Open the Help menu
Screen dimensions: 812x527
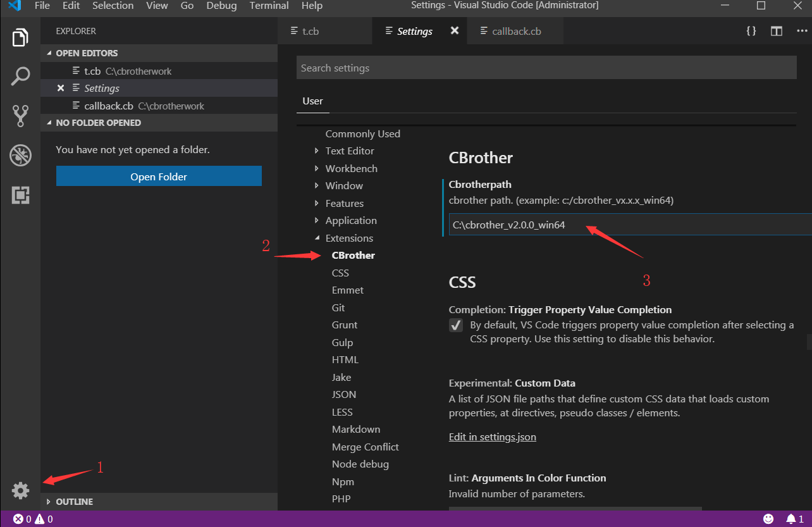[x=312, y=6]
